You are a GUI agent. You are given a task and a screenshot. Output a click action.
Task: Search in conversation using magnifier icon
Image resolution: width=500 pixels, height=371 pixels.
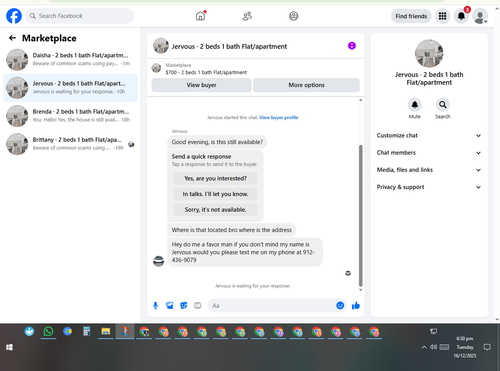[443, 105]
